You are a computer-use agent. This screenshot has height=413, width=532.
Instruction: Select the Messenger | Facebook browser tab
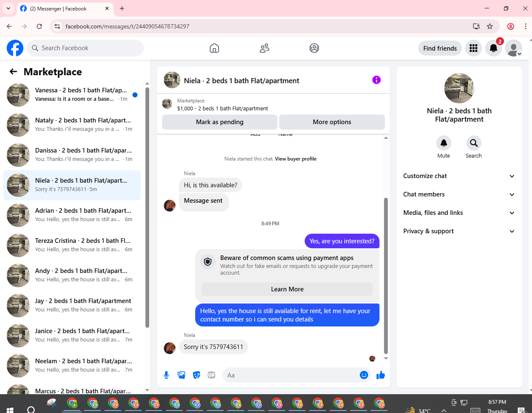(x=65, y=8)
